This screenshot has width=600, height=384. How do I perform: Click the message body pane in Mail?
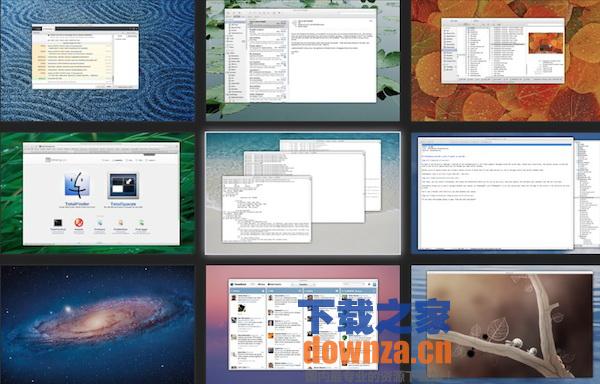tap(332, 61)
